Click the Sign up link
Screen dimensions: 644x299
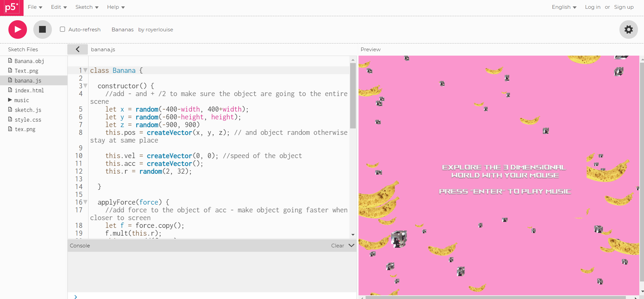point(624,7)
